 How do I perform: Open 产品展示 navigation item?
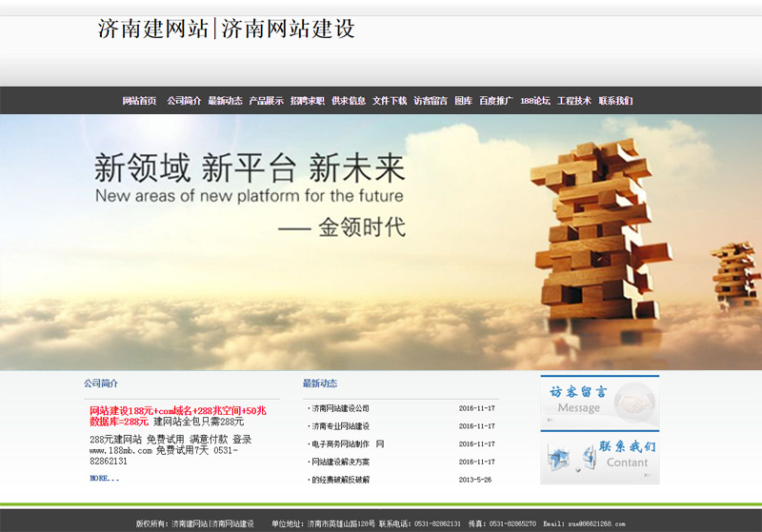coord(266,101)
